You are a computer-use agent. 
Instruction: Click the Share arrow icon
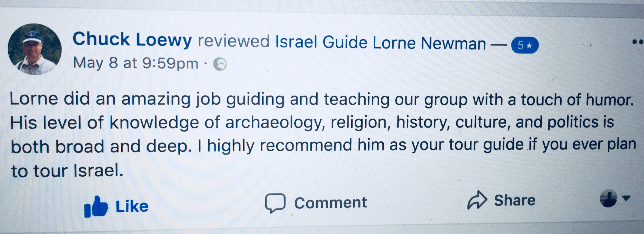(x=477, y=200)
